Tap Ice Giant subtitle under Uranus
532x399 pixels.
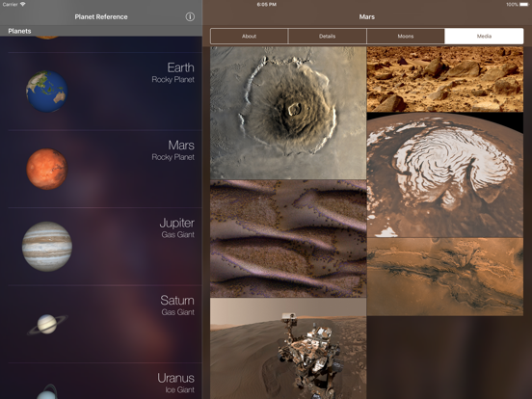coord(180,389)
